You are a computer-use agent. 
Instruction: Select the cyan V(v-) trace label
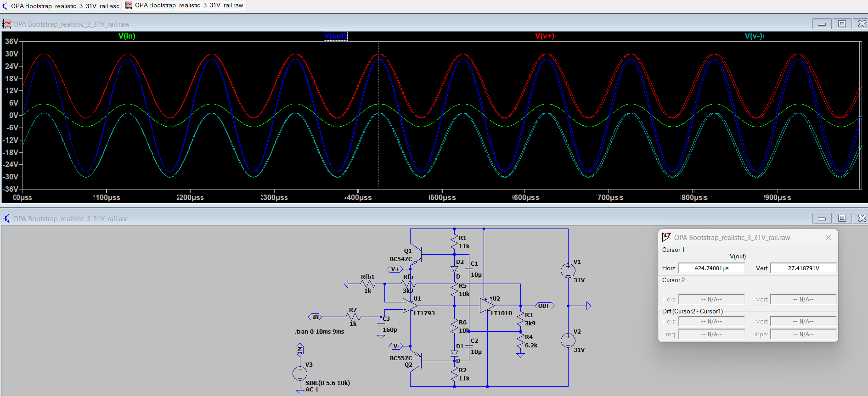click(x=754, y=36)
